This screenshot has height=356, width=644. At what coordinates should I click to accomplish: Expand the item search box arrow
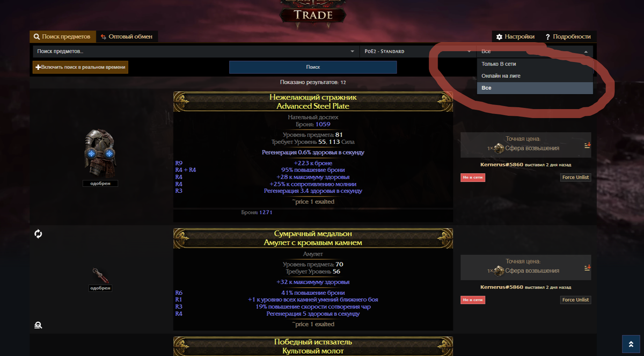[x=353, y=52]
